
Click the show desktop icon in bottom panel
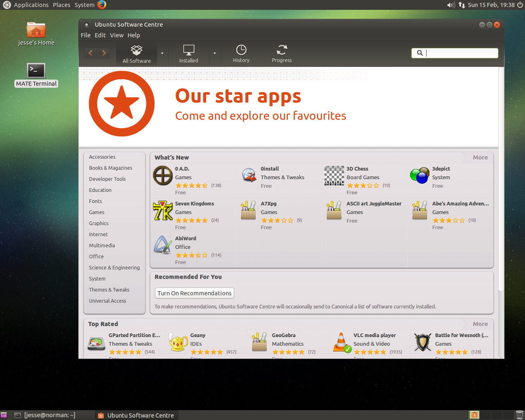[4, 415]
